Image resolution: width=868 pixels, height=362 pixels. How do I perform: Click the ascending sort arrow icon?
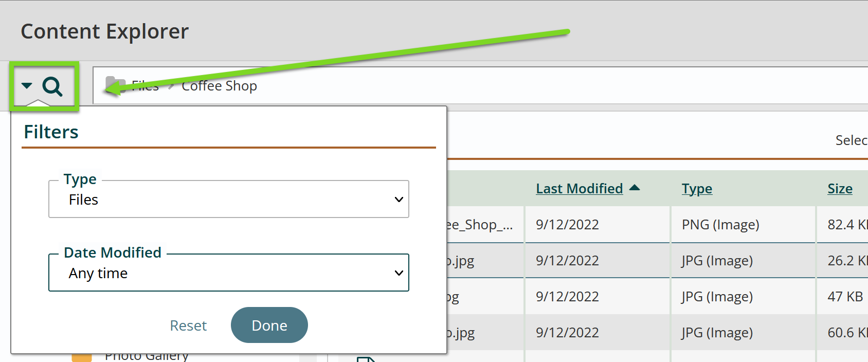tap(635, 188)
